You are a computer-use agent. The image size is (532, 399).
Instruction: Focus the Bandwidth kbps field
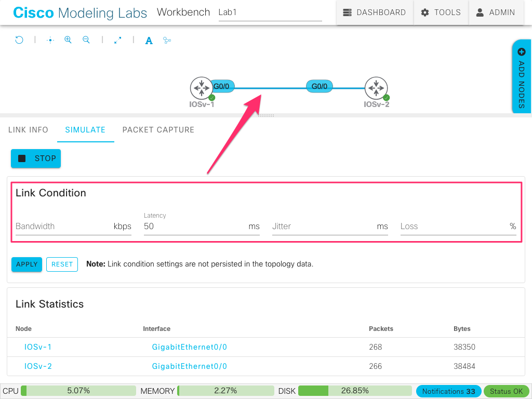(73, 227)
